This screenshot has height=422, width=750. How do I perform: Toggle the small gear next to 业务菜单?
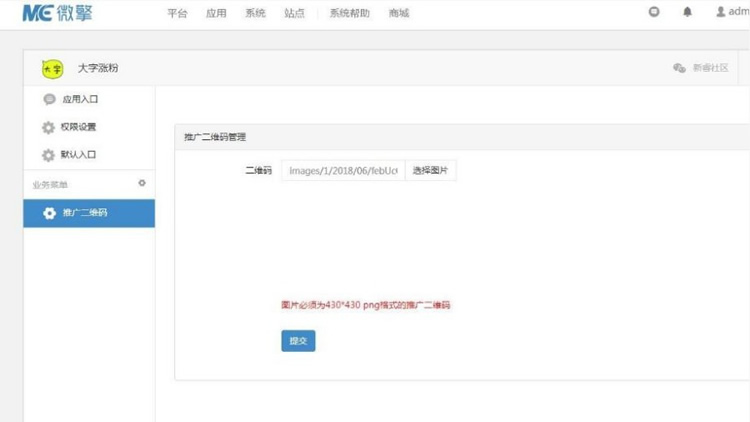pos(142,183)
